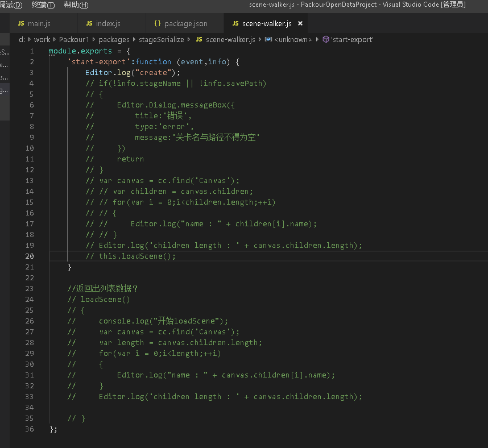Click 'return' comment on line 11
This screenshot has height=448, width=488.
click(130, 159)
